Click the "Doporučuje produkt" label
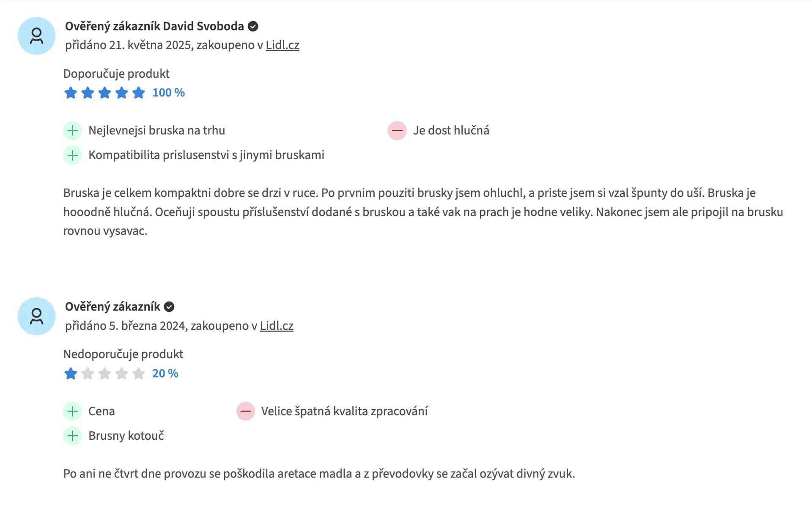The image size is (812, 521). [x=116, y=74]
